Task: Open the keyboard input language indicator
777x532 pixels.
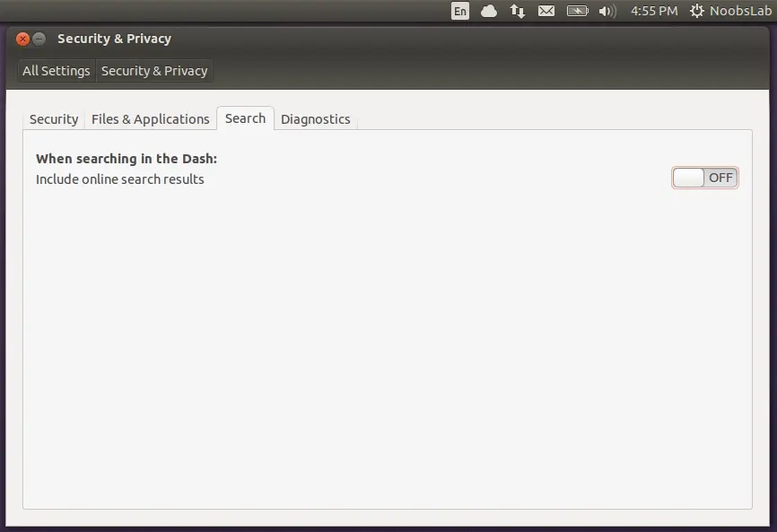Action: pyautogui.click(x=460, y=11)
